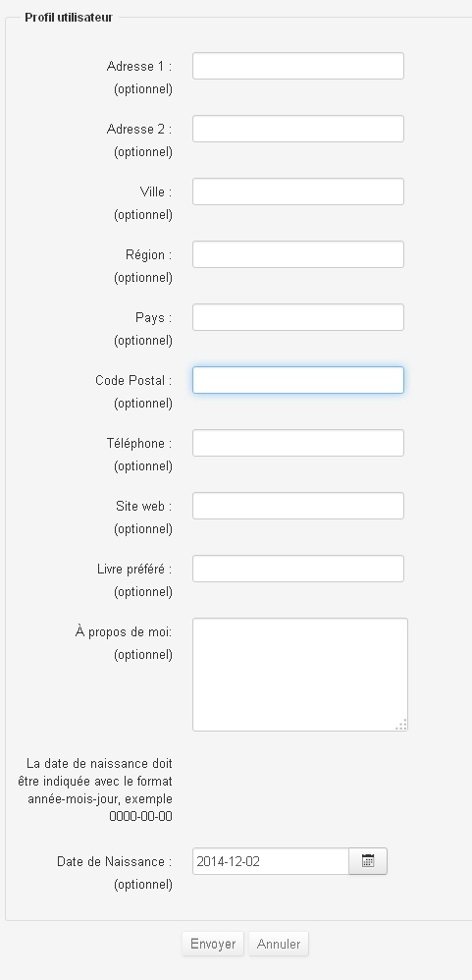
Task: Click inside the À propos de moi textarea
Action: coord(299,675)
